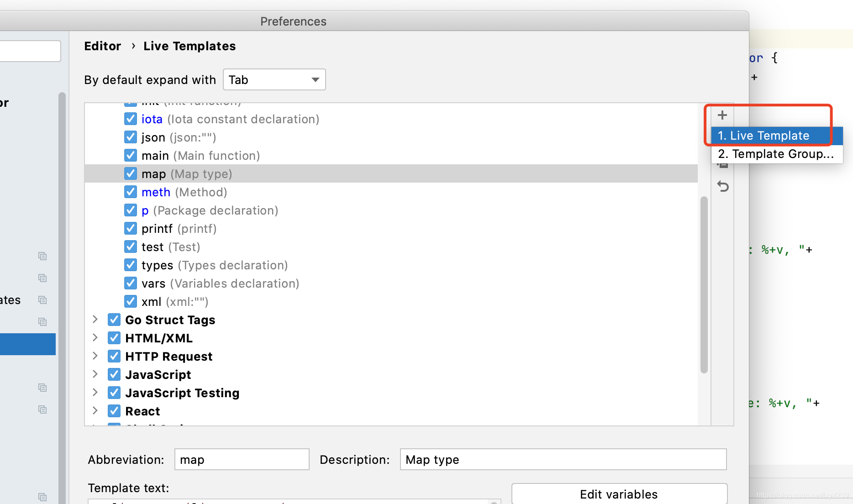Toggle the types template checkbox

coord(131,265)
